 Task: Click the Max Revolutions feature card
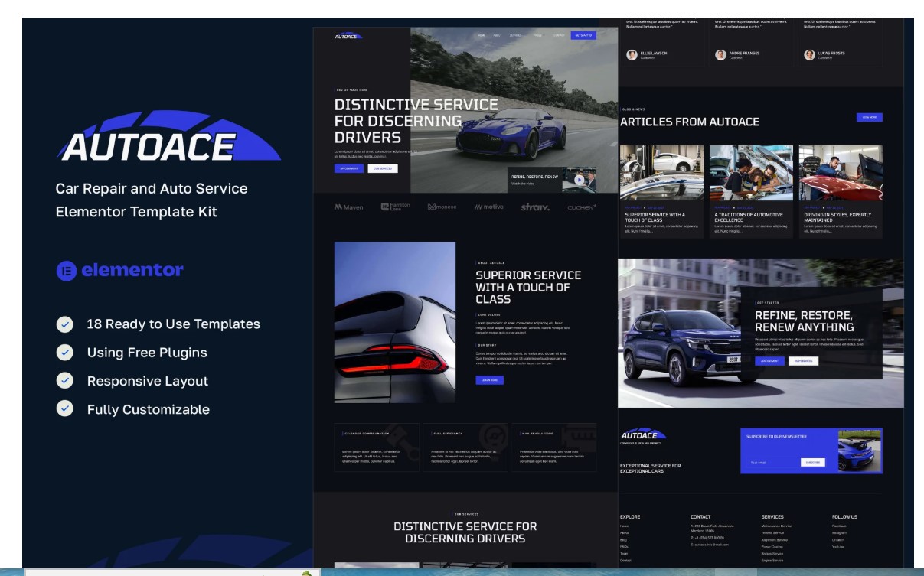[x=553, y=447]
